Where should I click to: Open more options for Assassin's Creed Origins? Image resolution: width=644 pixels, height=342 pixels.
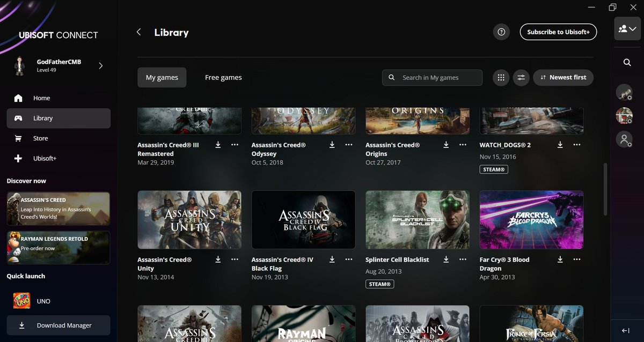pos(463,145)
